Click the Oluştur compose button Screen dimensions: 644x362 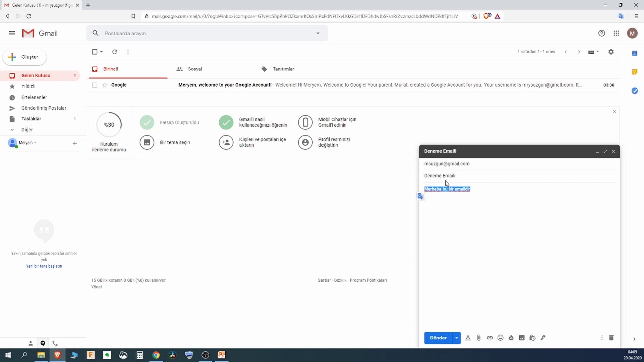click(x=25, y=57)
